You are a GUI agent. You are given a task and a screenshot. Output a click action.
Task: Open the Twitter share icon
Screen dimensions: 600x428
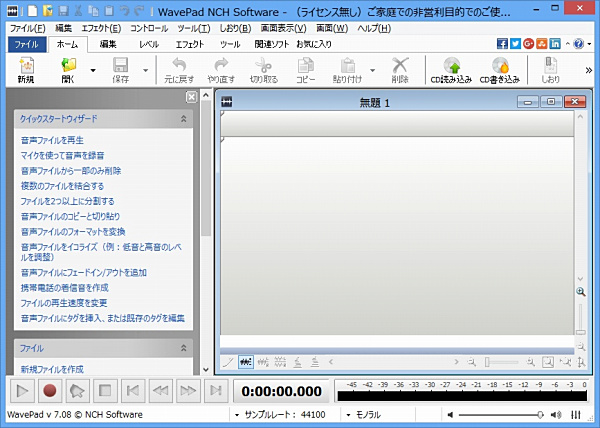click(515, 44)
